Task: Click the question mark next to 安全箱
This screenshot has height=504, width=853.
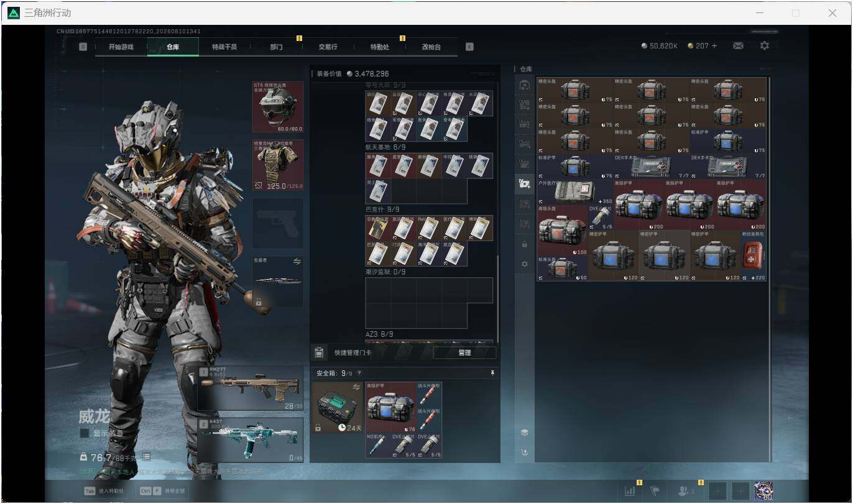Action: (359, 373)
